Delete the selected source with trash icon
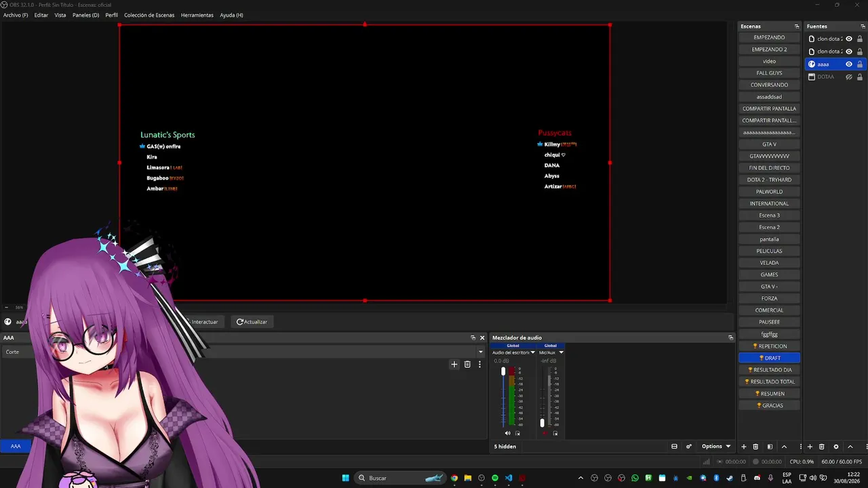 click(x=822, y=447)
